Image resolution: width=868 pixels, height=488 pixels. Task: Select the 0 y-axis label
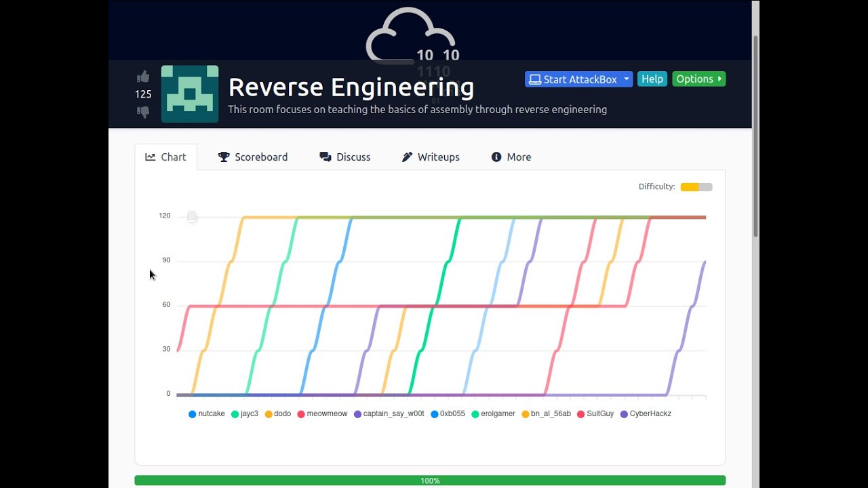[x=169, y=394]
